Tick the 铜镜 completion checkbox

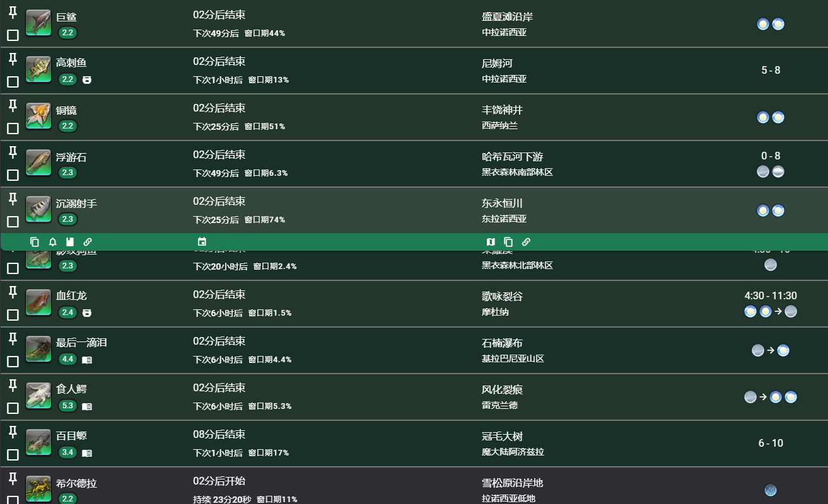tap(13, 129)
